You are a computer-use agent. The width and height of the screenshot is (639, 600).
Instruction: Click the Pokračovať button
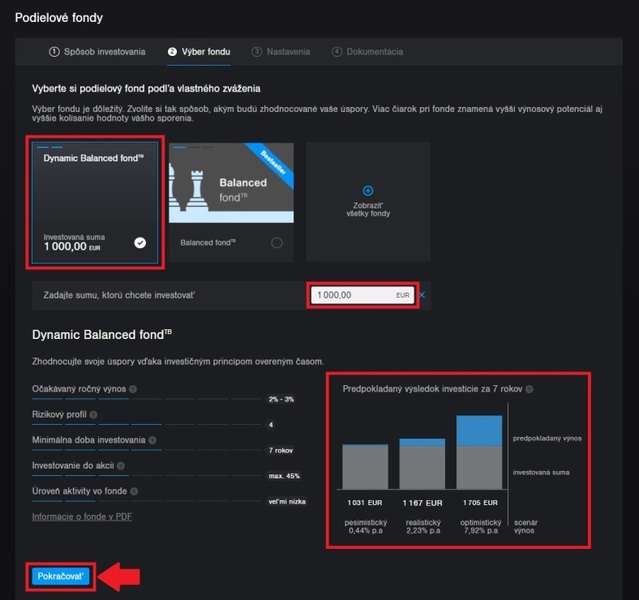(60, 576)
